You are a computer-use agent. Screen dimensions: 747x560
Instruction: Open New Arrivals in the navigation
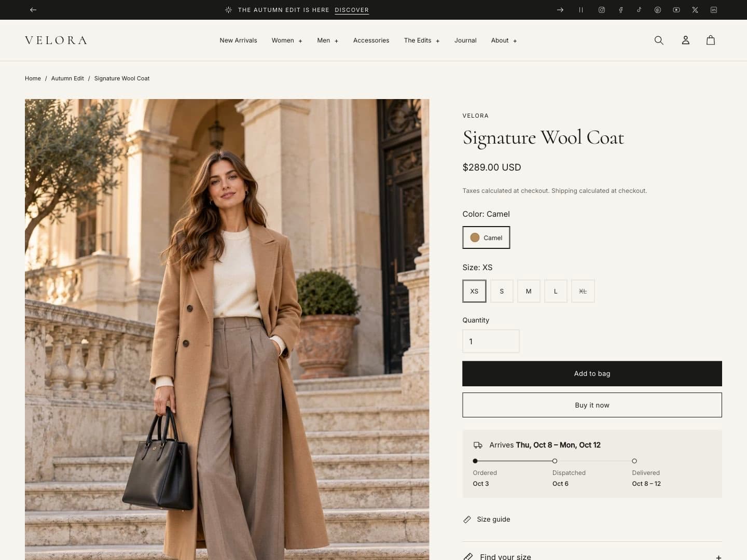238,40
